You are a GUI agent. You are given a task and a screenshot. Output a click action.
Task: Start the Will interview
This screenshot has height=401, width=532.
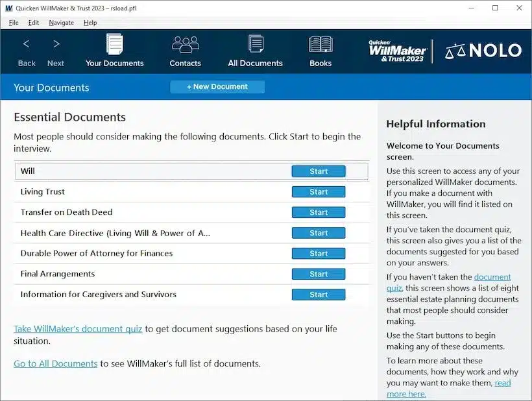(x=319, y=171)
